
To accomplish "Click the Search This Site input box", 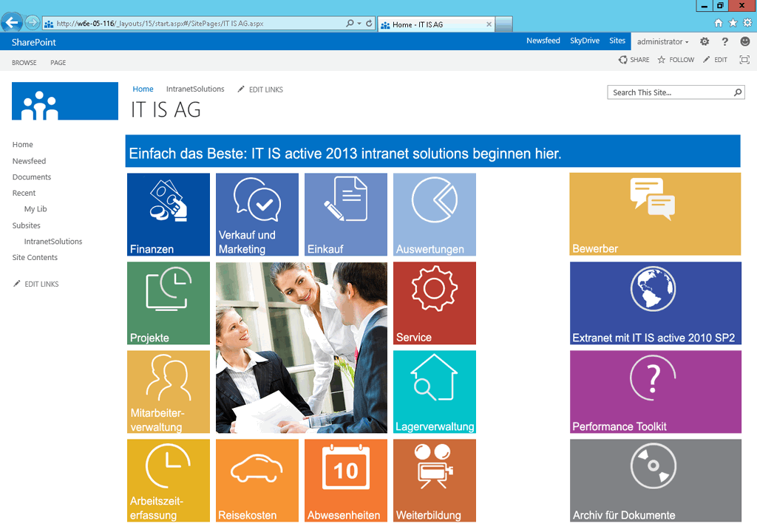I will (671, 92).
